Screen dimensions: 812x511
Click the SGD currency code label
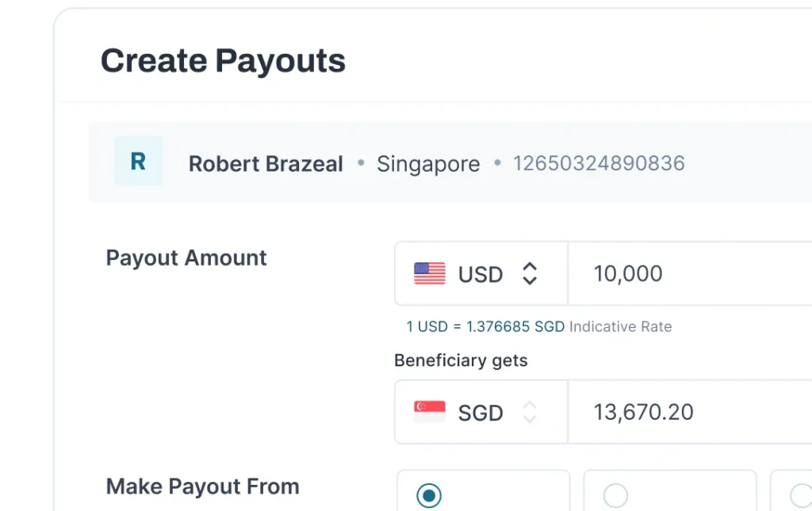[481, 413]
